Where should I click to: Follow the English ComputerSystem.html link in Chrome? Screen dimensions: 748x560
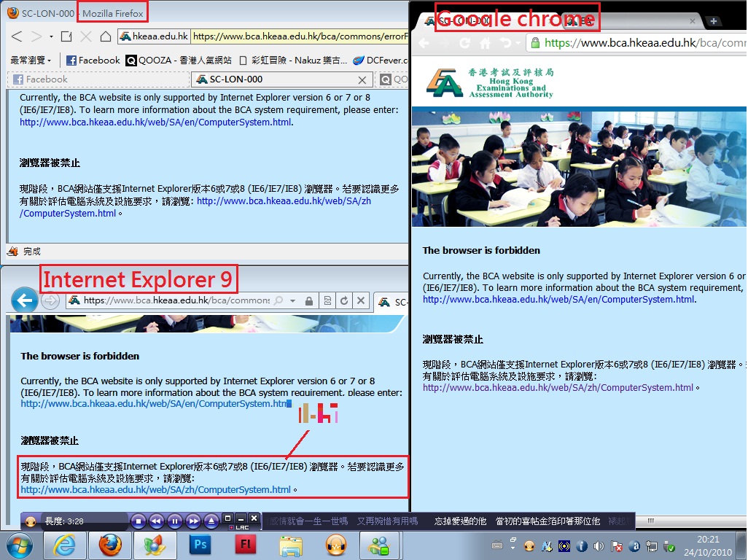(558, 300)
